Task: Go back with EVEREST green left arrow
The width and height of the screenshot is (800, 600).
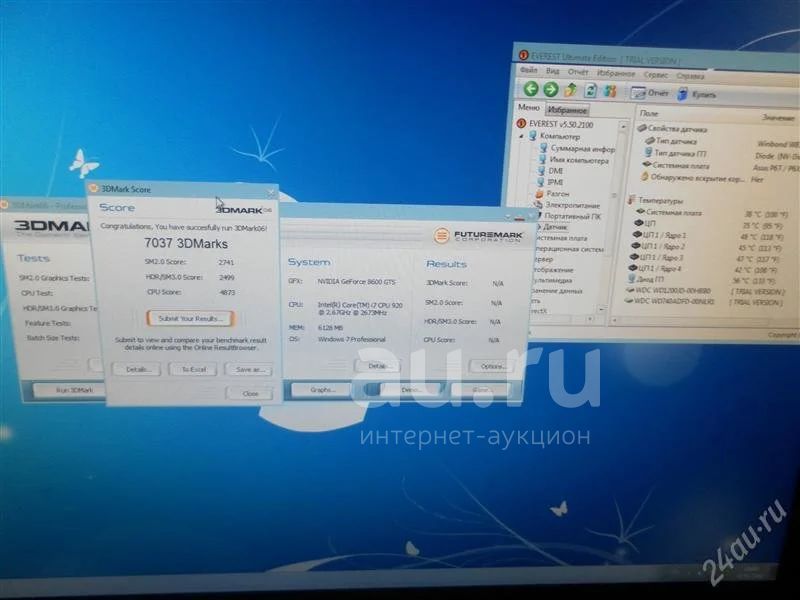Action: (x=531, y=89)
